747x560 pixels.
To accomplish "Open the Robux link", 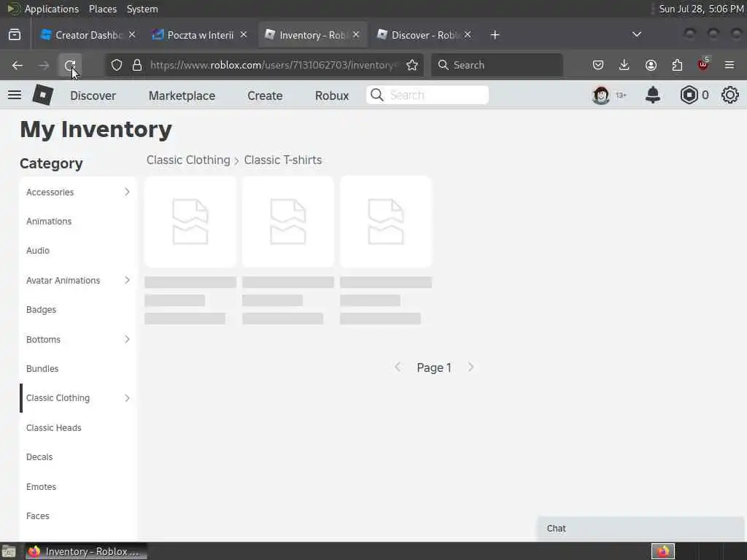I will pyautogui.click(x=332, y=96).
